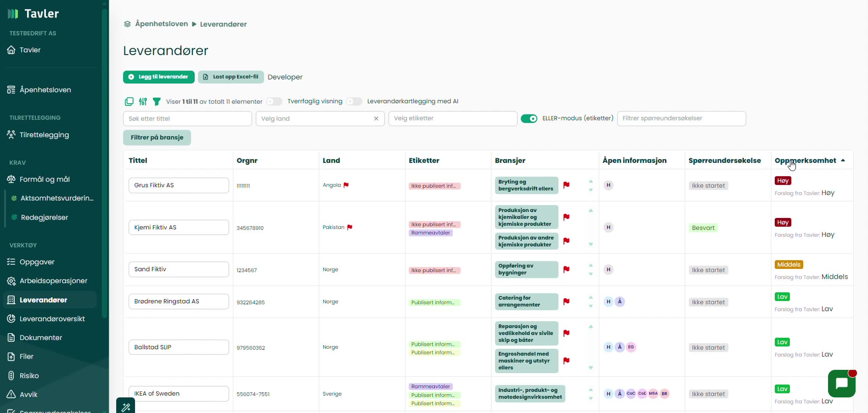Screen dimensions: 868x413
Task: Click the Søk etter tittel search field
Action: [187, 119]
